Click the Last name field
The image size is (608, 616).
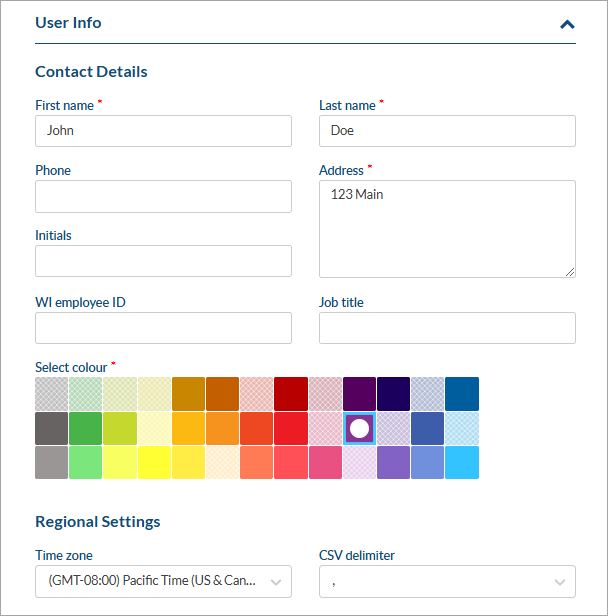pyautogui.click(x=447, y=131)
